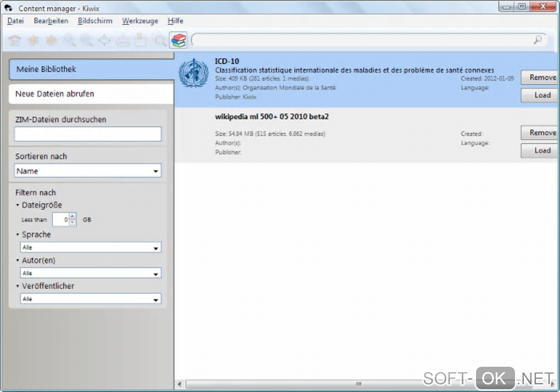
Task: Click the Size: 409 KB text
Action: pyautogui.click(x=262, y=79)
